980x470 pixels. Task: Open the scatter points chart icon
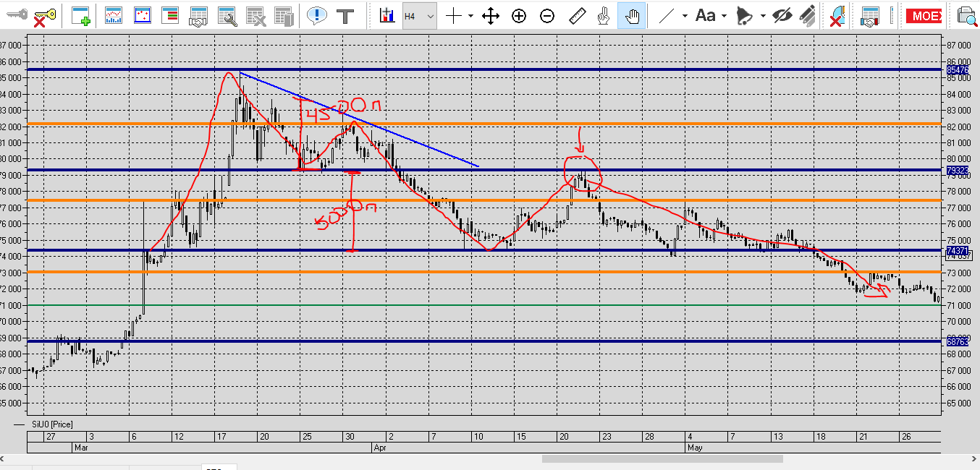(142, 15)
